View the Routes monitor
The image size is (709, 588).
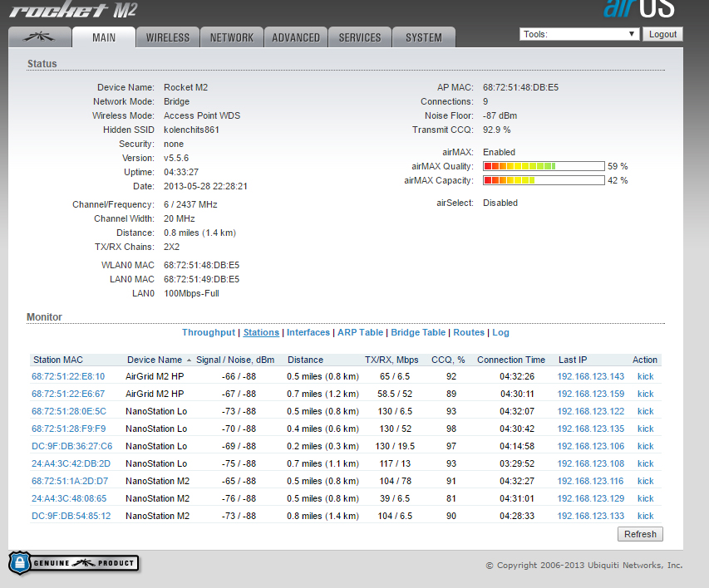point(469,333)
